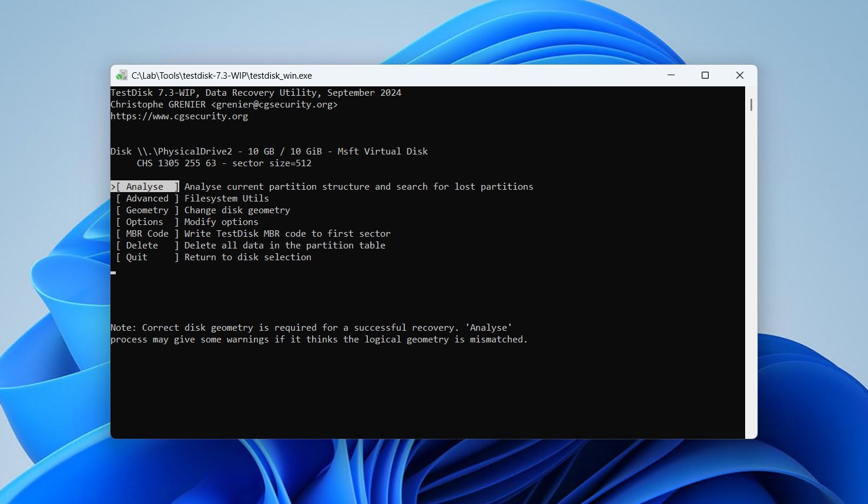Click the 'Change disk geometry' description text
Image resolution: width=868 pixels, height=504 pixels.
pos(237,210)
